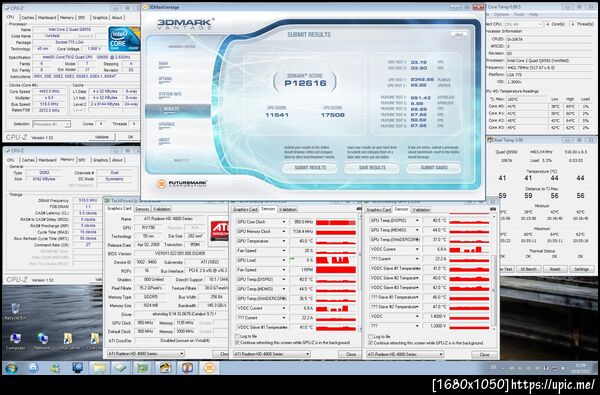600x395 pixels.
Task: Click the vertical scrollbar in GPU-Z sensors window
Action: [493, 273]
